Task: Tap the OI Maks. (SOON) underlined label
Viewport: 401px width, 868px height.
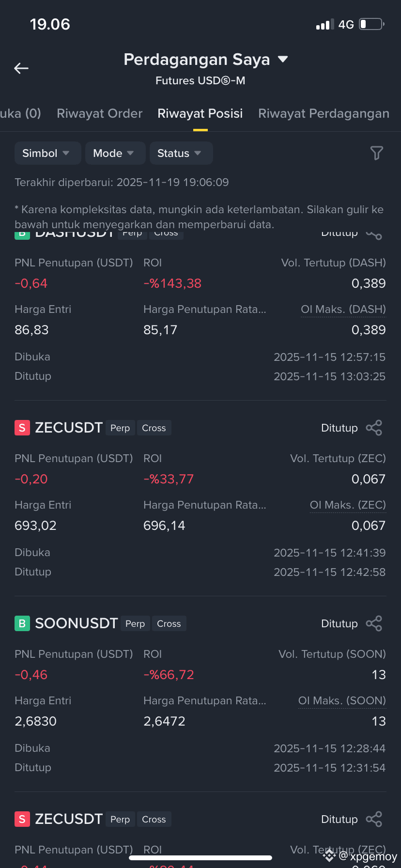Action: click(342, 701)
